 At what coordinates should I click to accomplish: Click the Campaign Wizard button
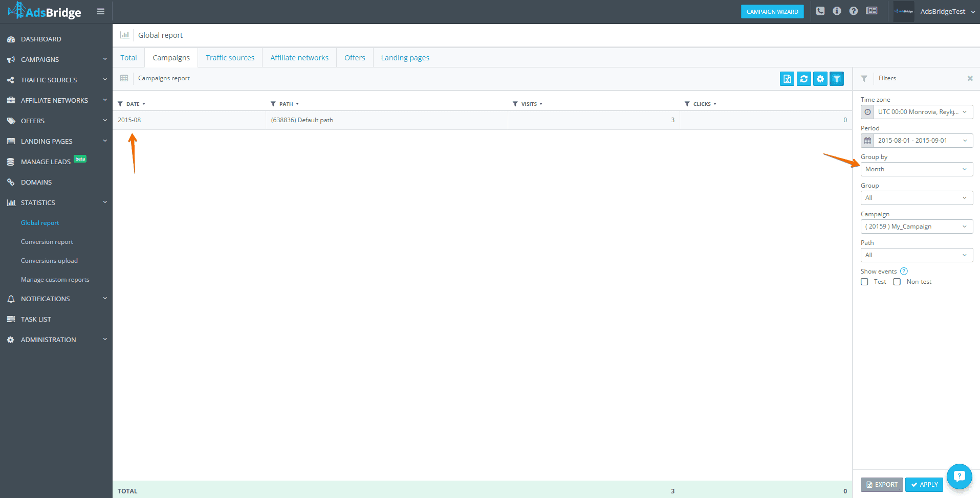coord(772,12)
